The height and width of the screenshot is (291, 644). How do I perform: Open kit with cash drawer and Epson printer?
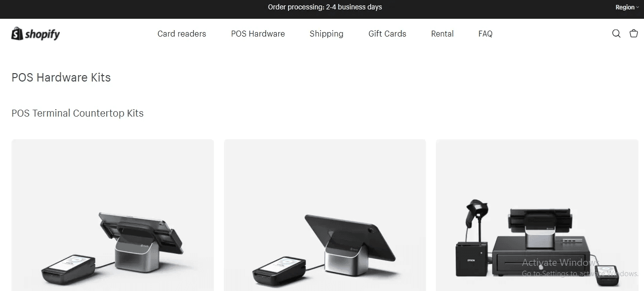[537, 215]
